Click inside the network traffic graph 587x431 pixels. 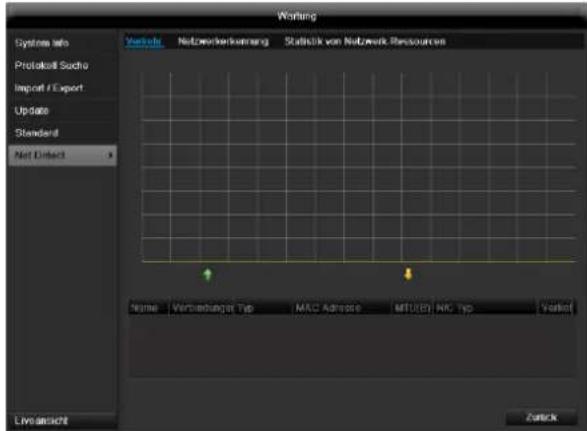click(x=359, y=167)
